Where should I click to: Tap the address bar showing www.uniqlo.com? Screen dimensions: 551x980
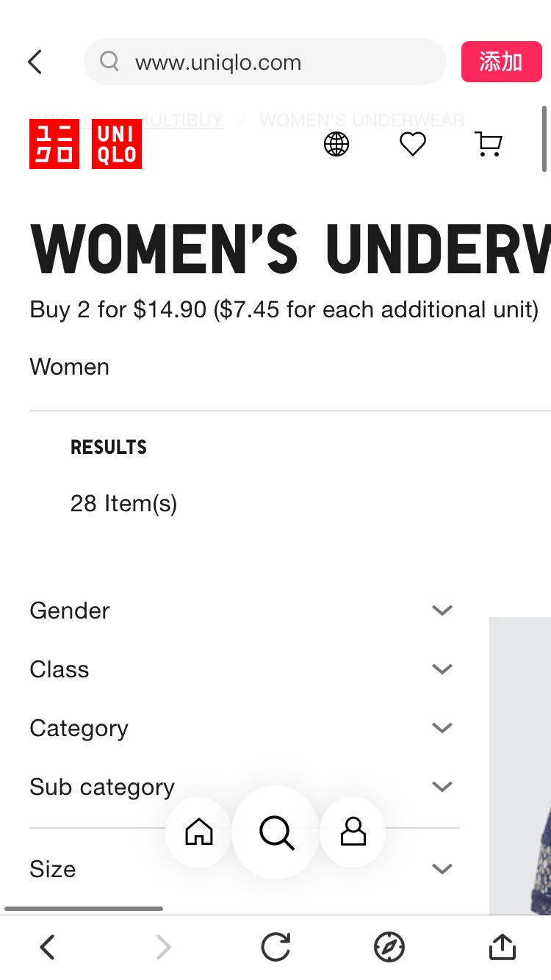click(264, 62)
